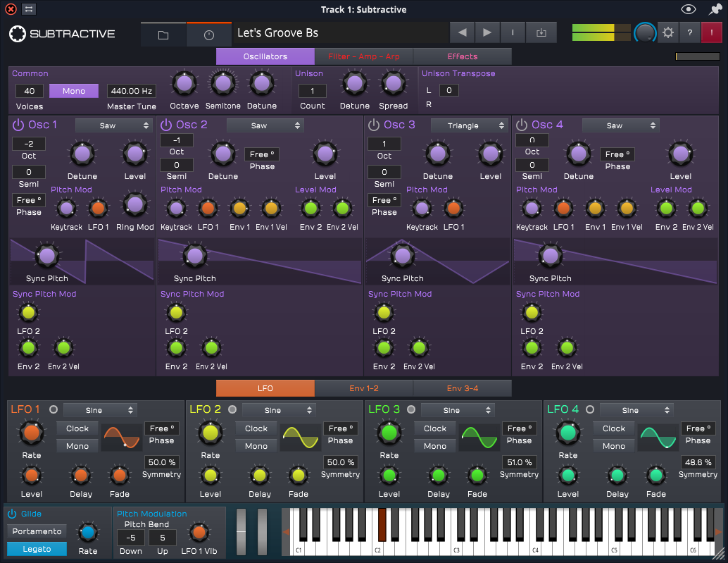This screenshot has width=728, height=563.
Task: Click the eye icon in title bar
Action: click(x=688, y=9)
